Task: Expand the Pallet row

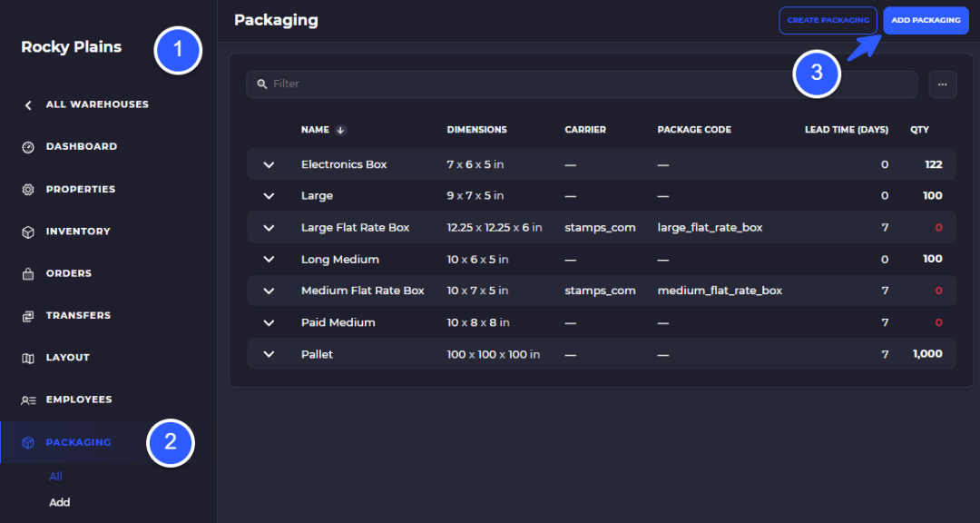Action: 269,354
